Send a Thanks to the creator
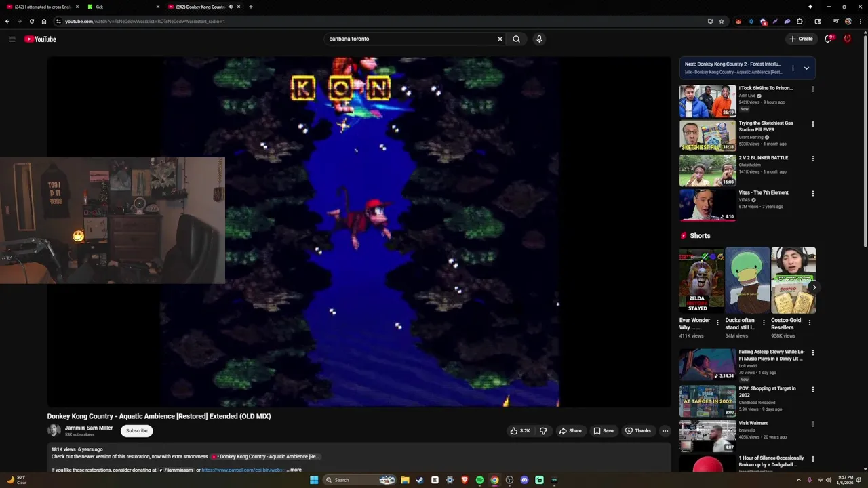The height and width of the screenshot is (488, 868). tap(638, 430)
